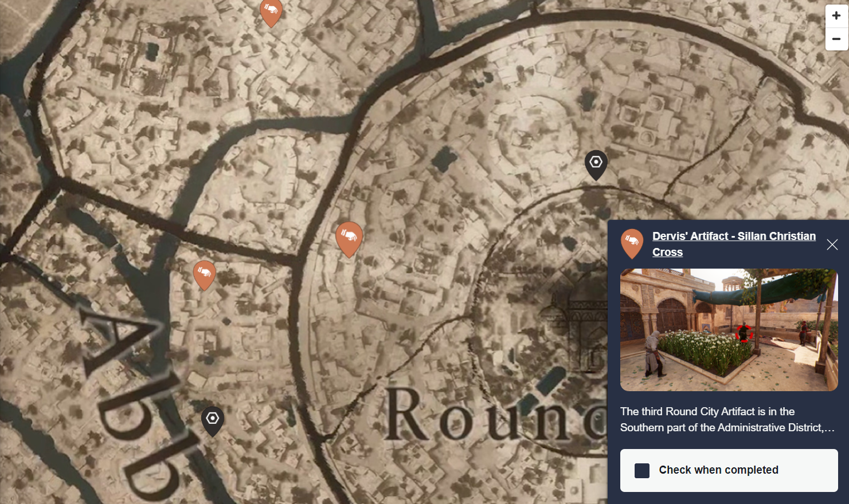The width and height of the screenshot is (849, 504).
Task: Select the orange artifact marker at the map's top edge
Action: (x=271, y=13)
